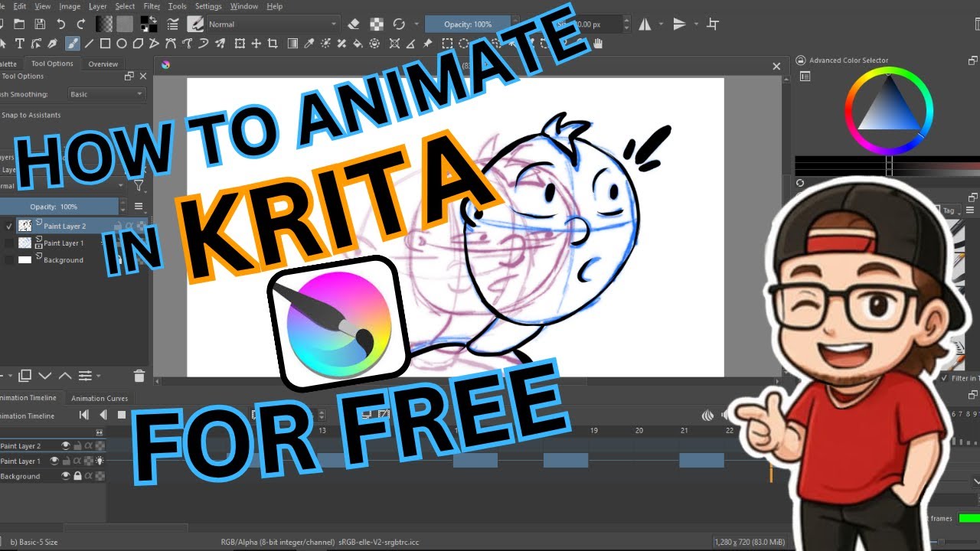Select the Fill bucket tool
Screen dimensions: 980x551
(x=357, y=44)
